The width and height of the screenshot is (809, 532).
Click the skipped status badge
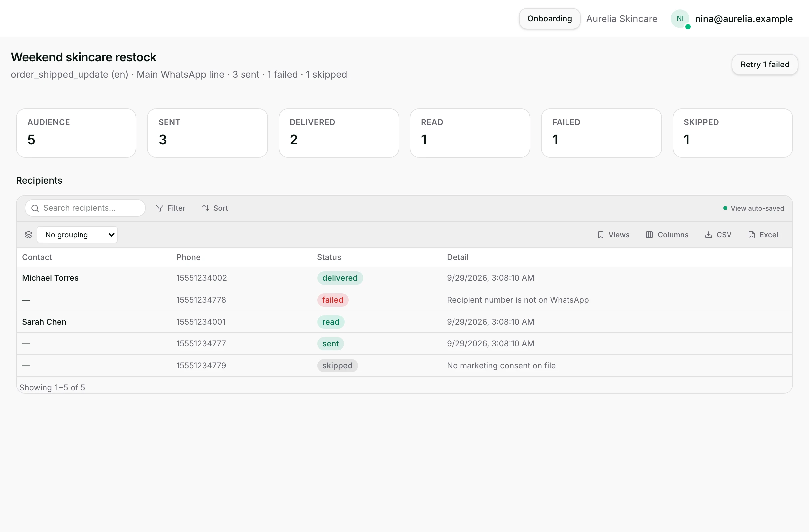coord(338,366)
